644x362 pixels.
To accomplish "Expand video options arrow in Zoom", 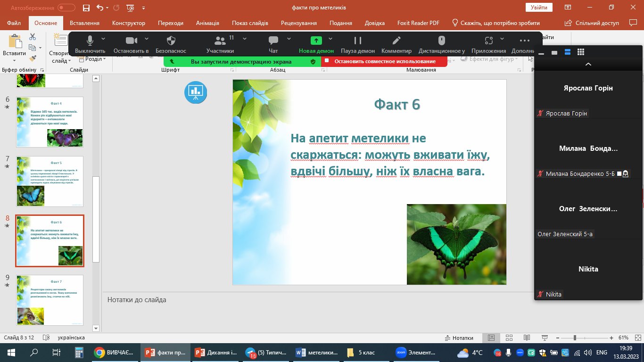I will (x=147, y=39).
